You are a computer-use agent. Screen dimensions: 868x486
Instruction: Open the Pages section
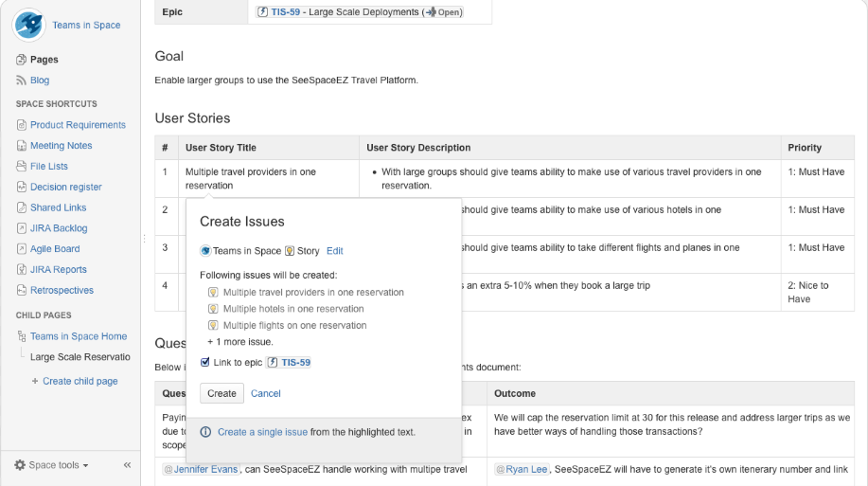44,60
